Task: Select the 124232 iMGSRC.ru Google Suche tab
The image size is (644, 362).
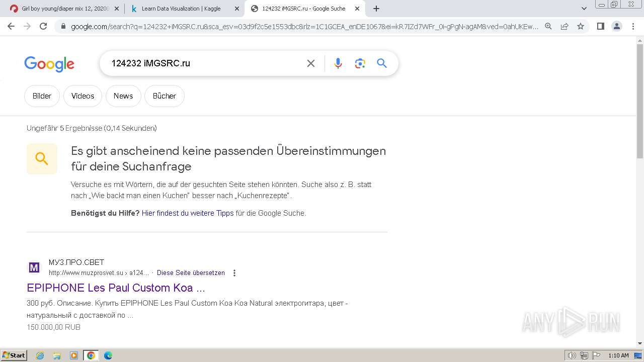Action: (305, 9)
